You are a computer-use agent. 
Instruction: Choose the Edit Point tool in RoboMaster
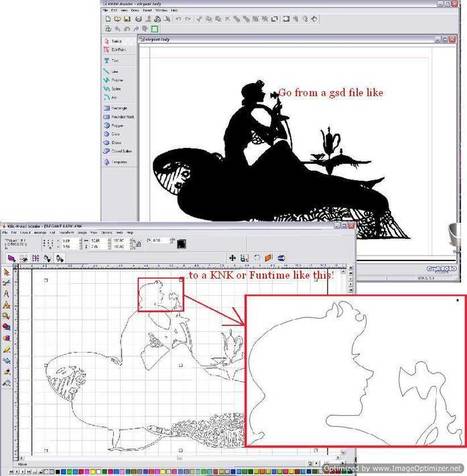115,50
